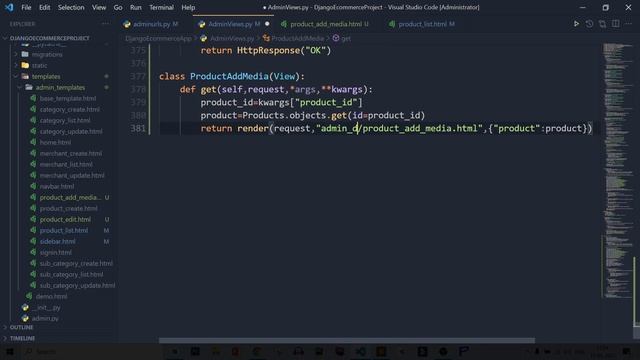Open sidebar.html in explorer
This screenshot has height=360, width=640.
pyautogui.click(x=57, y=242)
